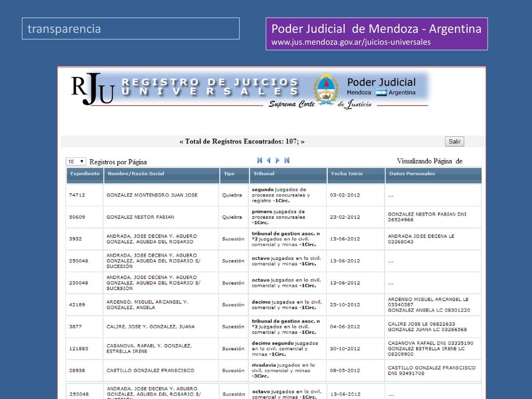Select expediente 42189
532x399 pixels.
(x=77, y=304)
